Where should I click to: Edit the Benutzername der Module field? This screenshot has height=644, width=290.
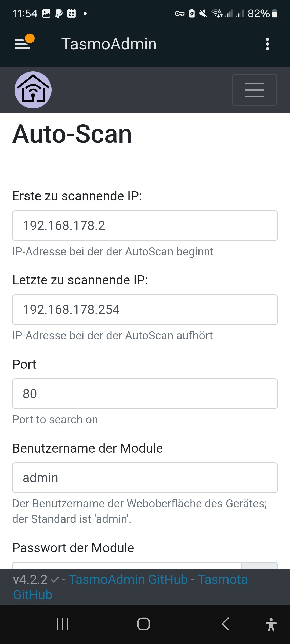[145, 478]
